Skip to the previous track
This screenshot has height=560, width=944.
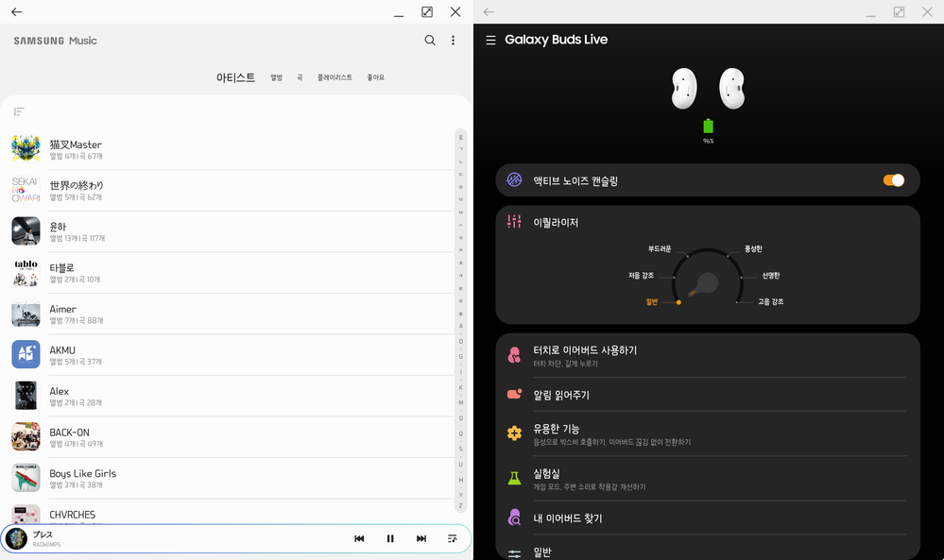point(359,538)
